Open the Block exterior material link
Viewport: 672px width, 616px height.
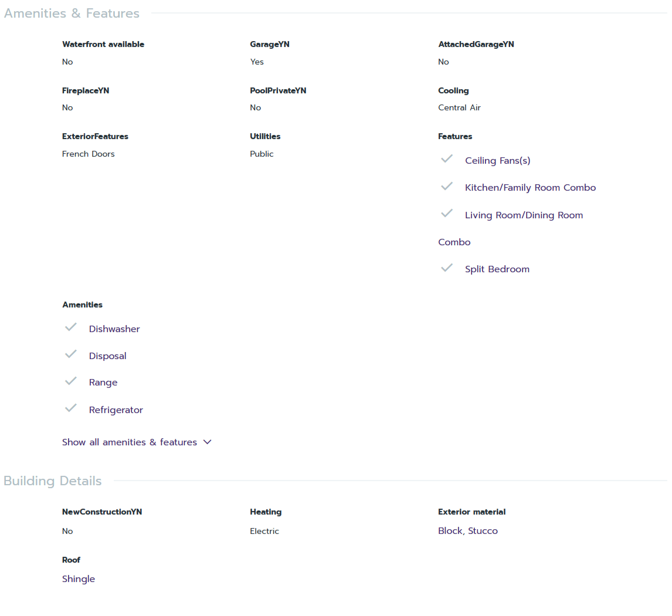450,531
